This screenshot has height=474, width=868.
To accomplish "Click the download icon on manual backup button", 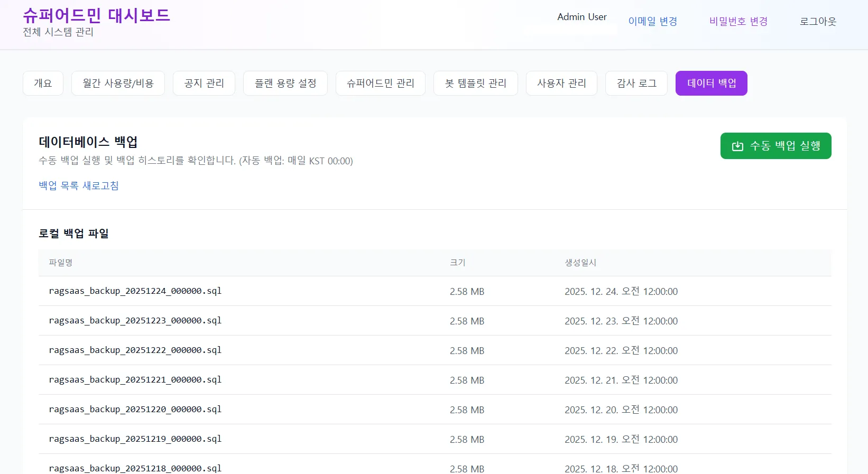I will [737, 146].
